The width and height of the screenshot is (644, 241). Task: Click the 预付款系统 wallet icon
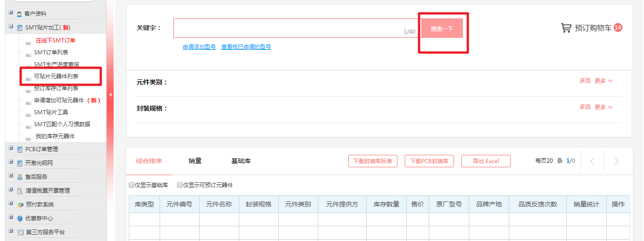20,205
